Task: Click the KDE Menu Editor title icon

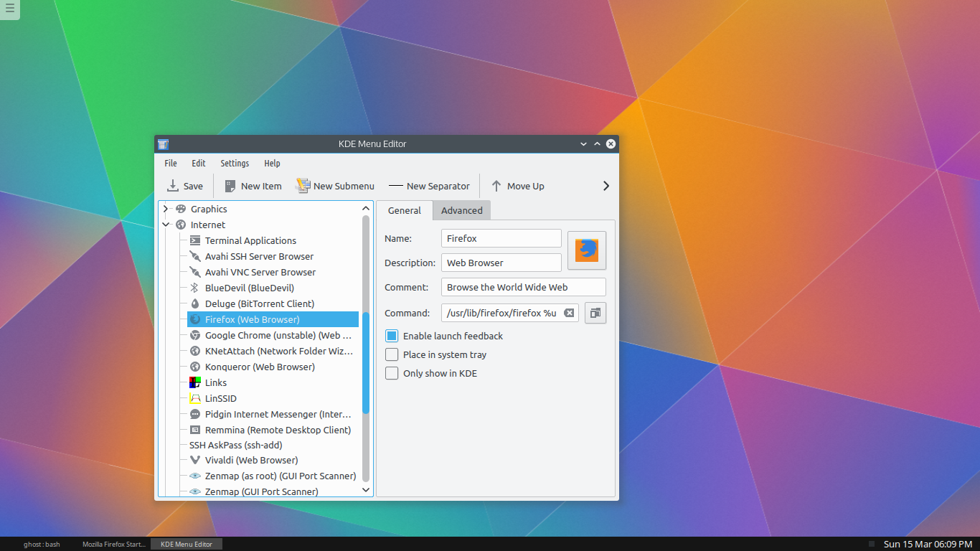Action: [x=163, y=143]
